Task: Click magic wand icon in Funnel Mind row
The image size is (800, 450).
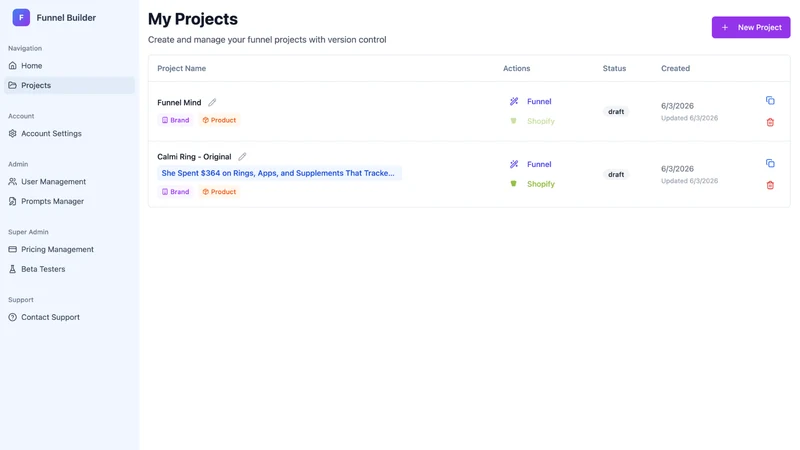Action: [x=514, y=102]
